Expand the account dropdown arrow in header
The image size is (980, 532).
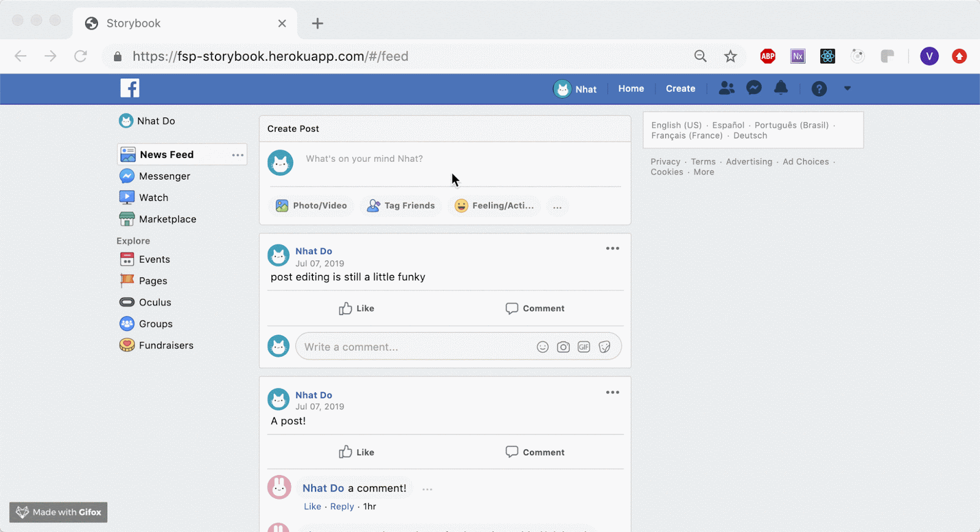tap(847, 88)
